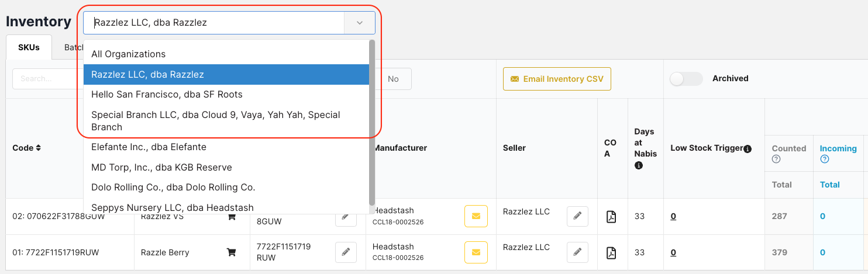Edit batch 7722F1151719 RUW with pencil icon
Image resolution: width=868 pixels, height=274 pixels.
pos(346,252)
